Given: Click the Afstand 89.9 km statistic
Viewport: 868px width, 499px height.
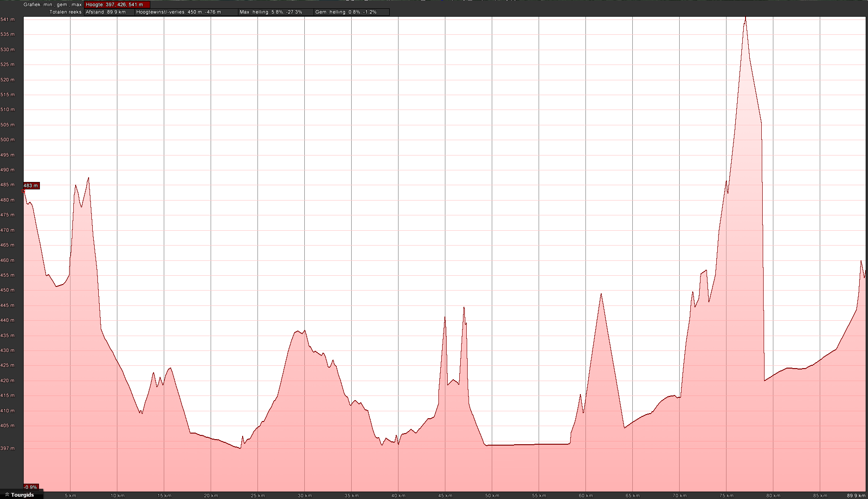Looking at the screenshot, I should pyautogui.click(x=109, y=12).
